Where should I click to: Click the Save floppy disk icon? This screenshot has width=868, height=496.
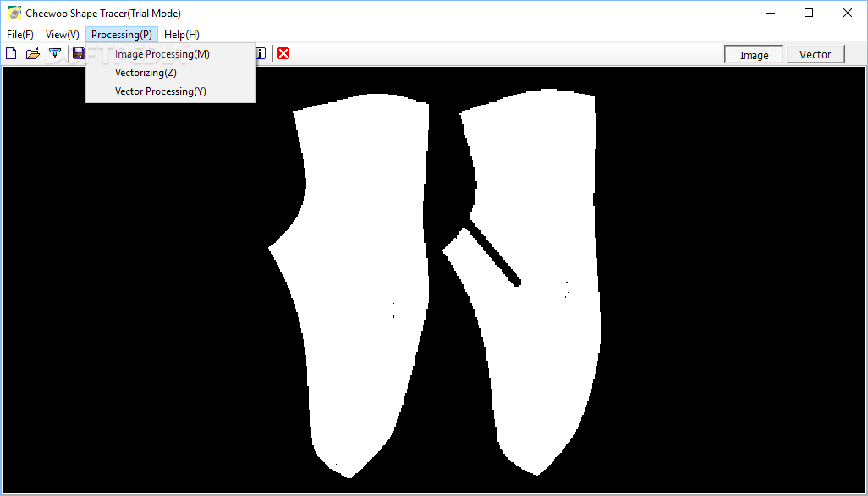(79, 53)
